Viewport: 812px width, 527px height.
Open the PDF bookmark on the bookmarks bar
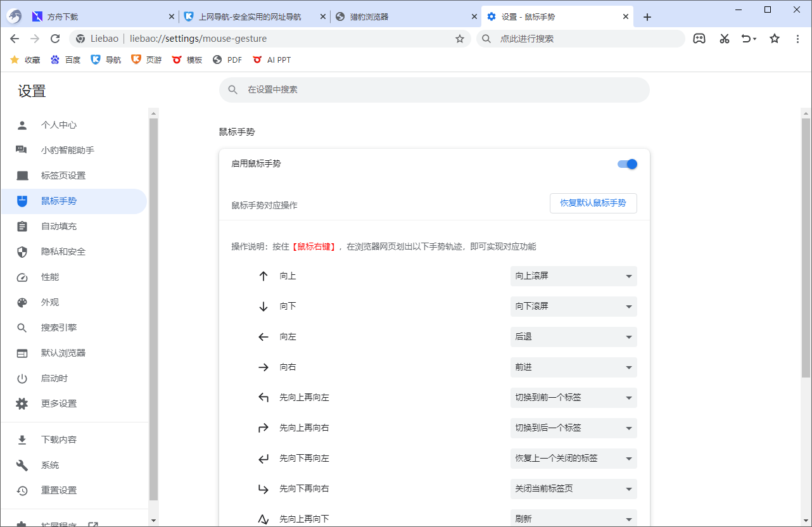[227, 60]
